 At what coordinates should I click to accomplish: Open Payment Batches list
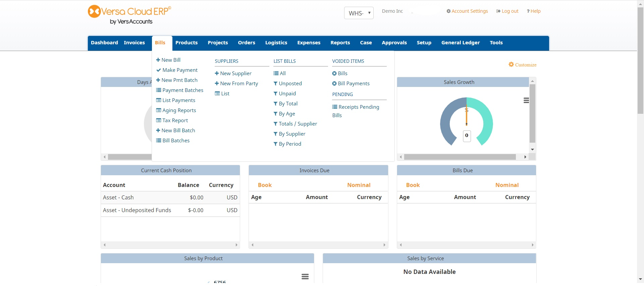180,90
